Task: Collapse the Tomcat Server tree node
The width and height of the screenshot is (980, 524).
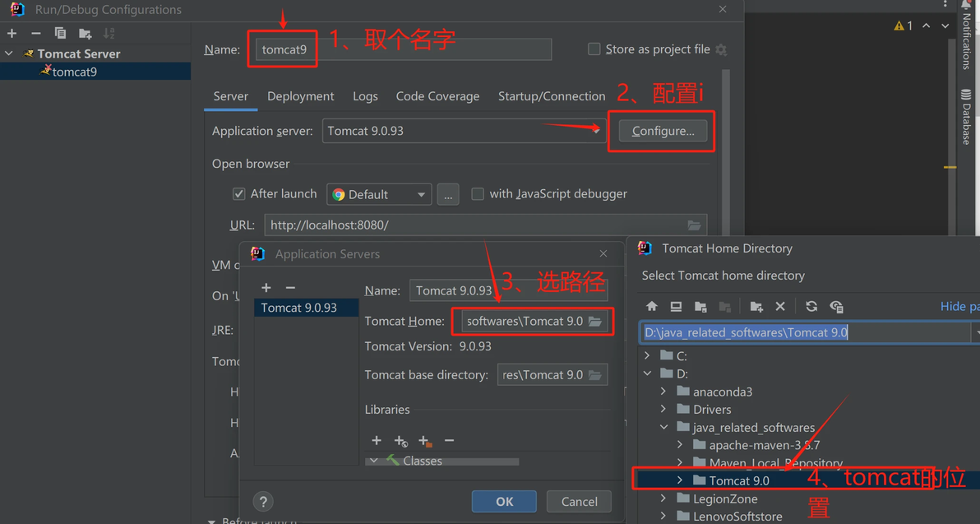Action: pyautogui.click(x=9, y=53)
